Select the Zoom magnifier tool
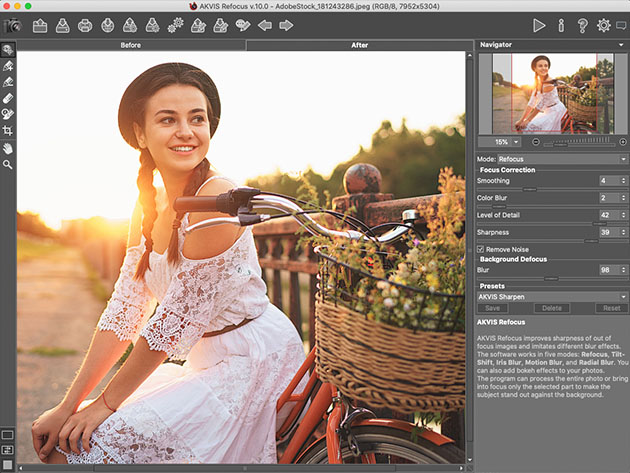Viewport: 630px width, 473px height. click(x=8, y=164)
